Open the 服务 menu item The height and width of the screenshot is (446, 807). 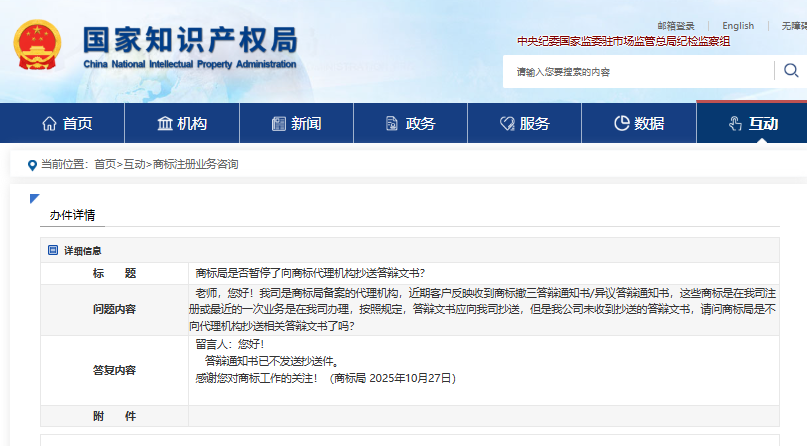(x=535, y=123)
